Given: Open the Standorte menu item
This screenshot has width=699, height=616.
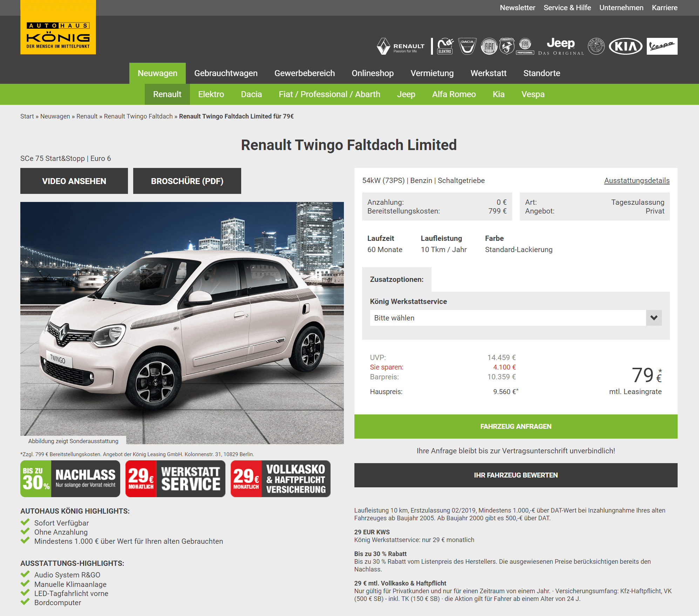Looking at the screenshot, I should click(542, 73).
